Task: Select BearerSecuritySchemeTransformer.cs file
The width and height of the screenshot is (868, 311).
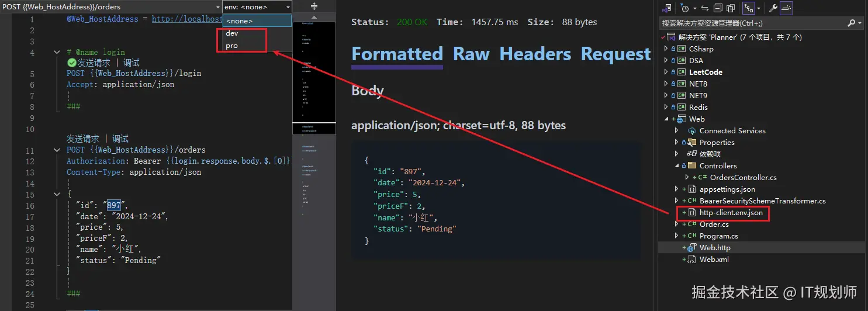Action: coord(763,201)
